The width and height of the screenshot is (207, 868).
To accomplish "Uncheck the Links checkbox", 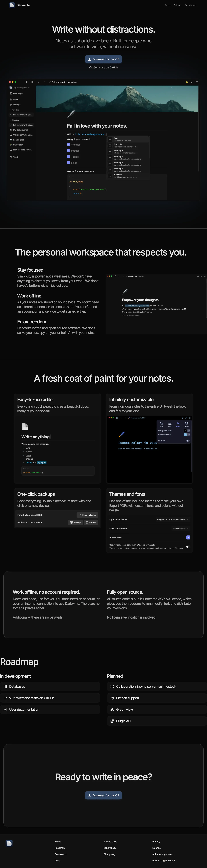I will (68, 163).
